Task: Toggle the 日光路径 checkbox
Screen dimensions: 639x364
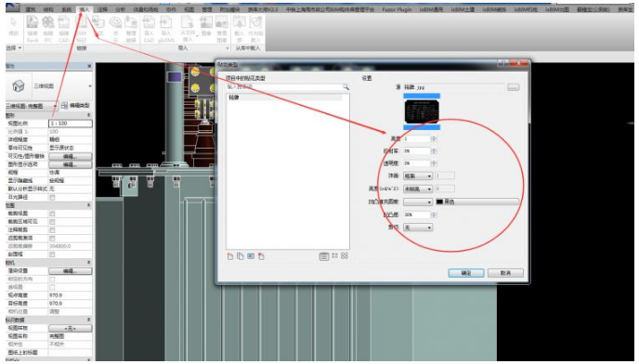Action: (x=52, y=197)
